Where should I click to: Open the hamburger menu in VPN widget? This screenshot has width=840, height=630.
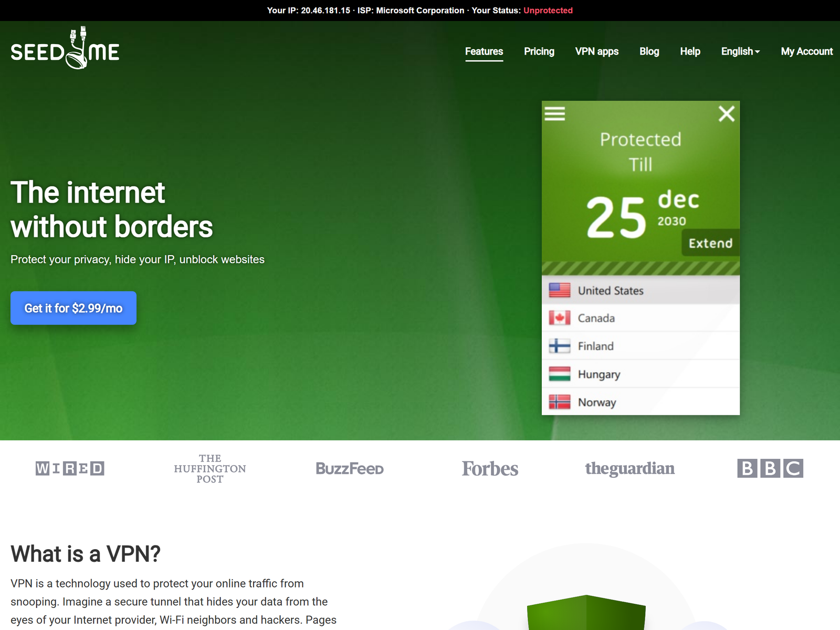554,113
